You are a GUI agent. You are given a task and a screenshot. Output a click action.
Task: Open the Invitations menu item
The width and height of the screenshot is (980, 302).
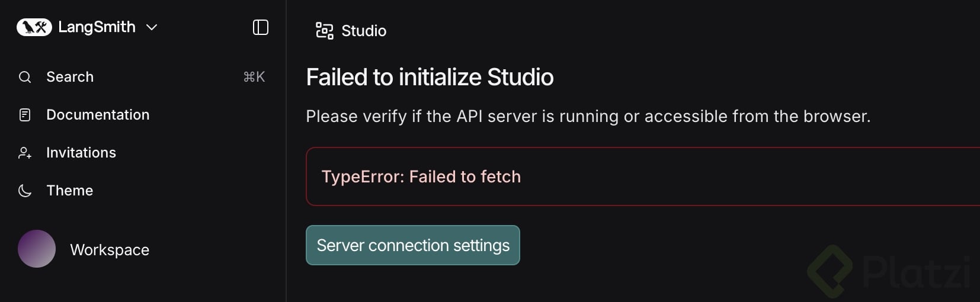81,153
